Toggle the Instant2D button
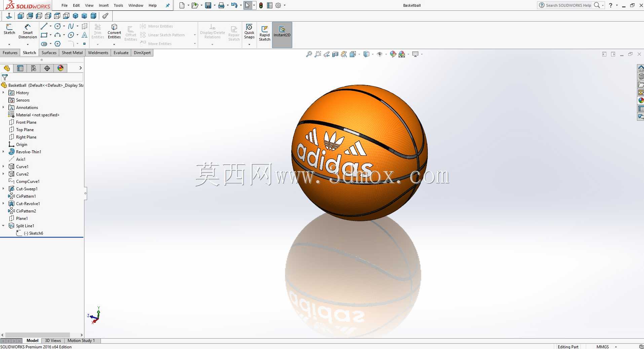Viewport: 644px width, 349px height. click(x=282, y=35)
